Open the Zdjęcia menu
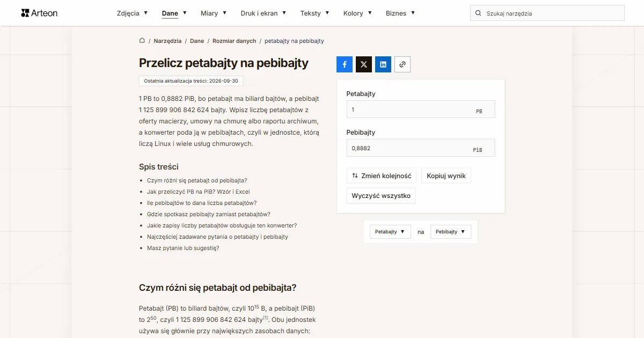The image size is (644, 338). click(132, 13)
